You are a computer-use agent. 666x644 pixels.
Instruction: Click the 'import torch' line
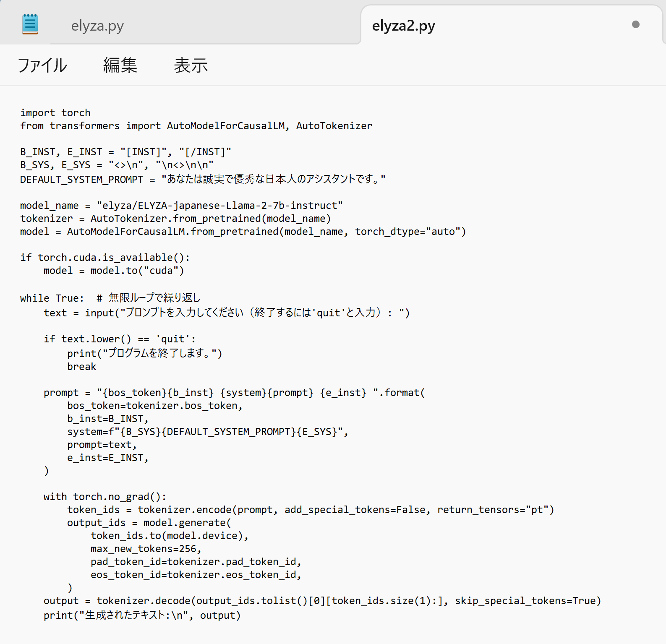pyautogui.click(x=55, y=113)
